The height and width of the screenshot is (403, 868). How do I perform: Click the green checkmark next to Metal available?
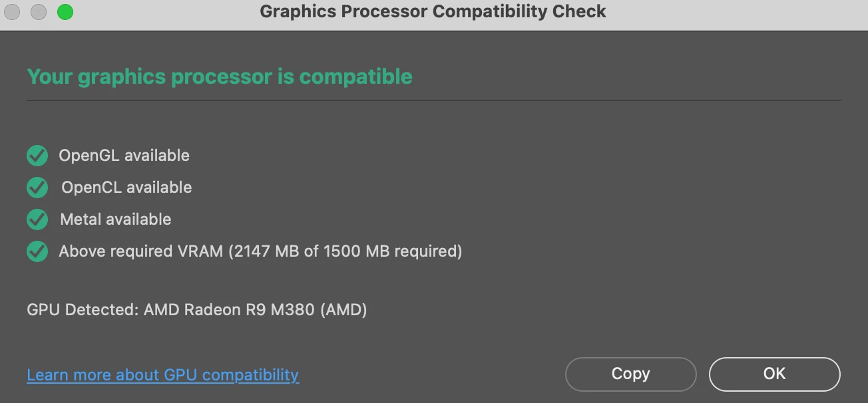[37, 219]
